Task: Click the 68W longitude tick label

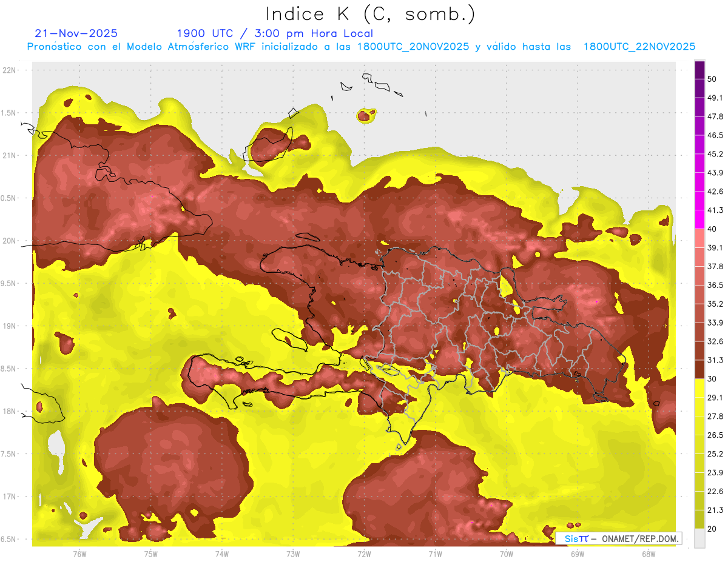Action: [648, 554]
